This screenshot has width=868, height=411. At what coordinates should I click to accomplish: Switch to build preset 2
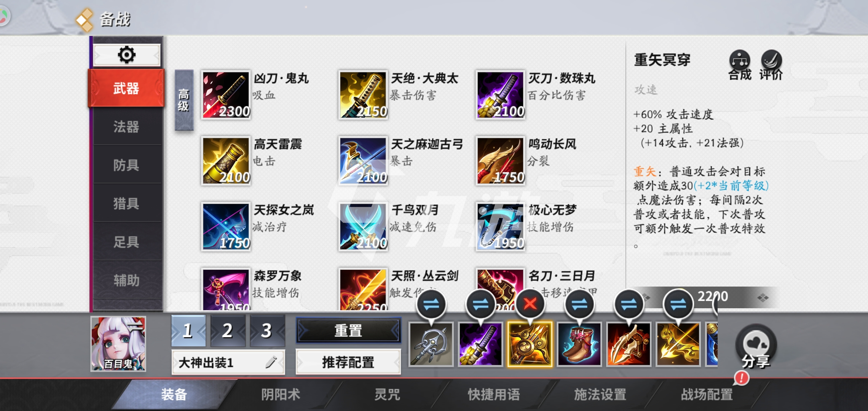pos(228,330)
